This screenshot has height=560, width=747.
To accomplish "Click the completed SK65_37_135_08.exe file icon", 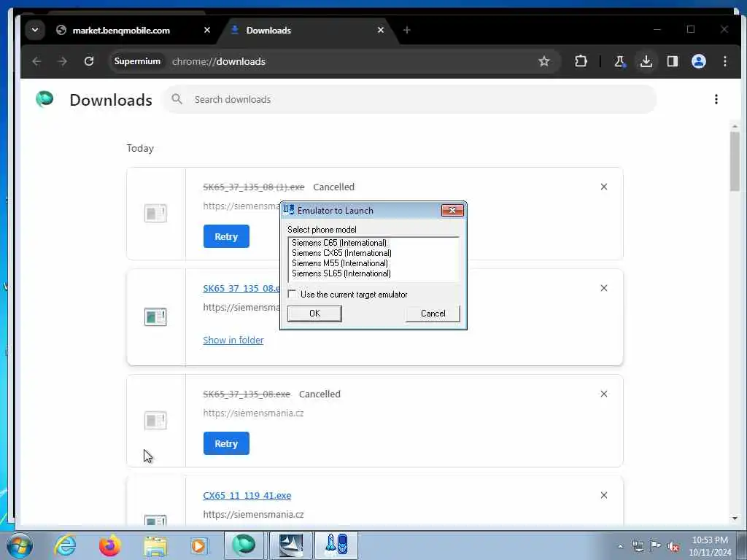I will pos(155,316).
